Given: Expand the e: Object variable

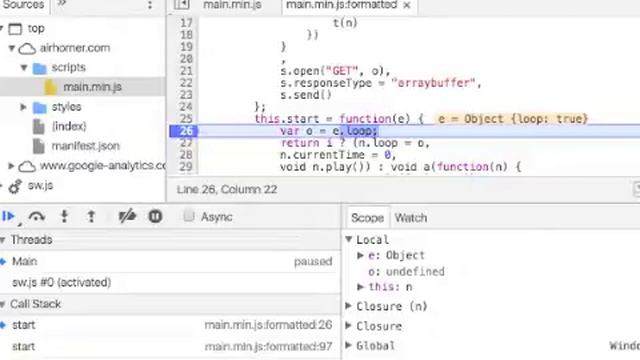Looking at the screenshot, I should click(360, 256).
